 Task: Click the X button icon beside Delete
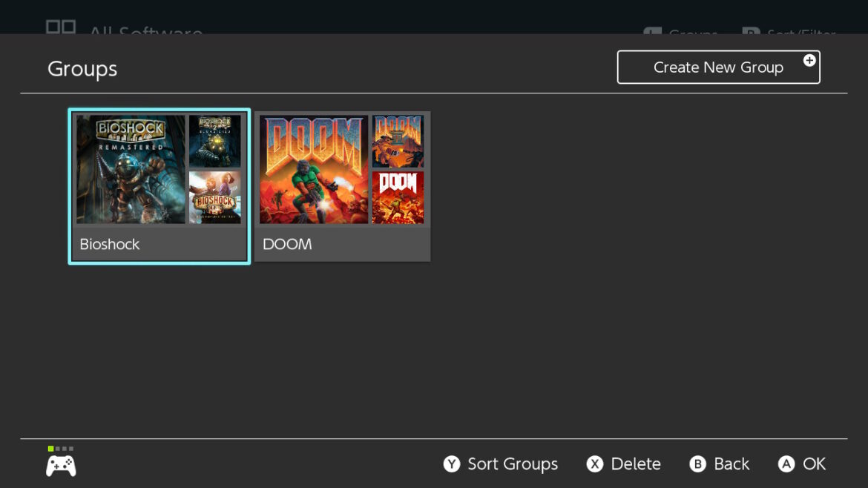(595, 464)
